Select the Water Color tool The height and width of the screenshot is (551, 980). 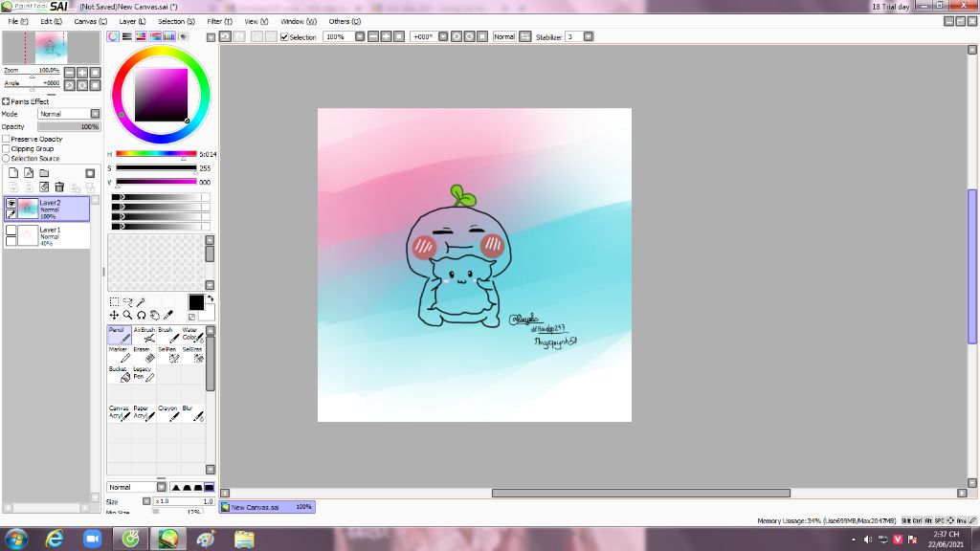pos(192,335)
